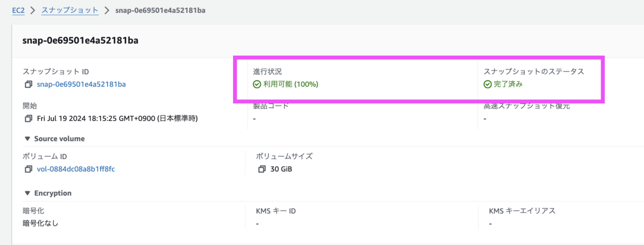The image size is (644, 245).
Task: Click the 高速スナップショット復元 field label
Action: coord(526,106)
